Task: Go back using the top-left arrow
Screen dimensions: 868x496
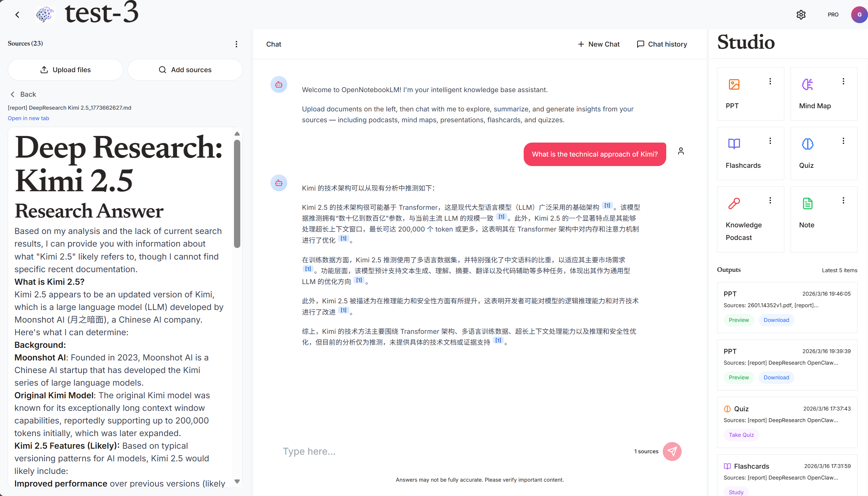Action: [17, 15]
